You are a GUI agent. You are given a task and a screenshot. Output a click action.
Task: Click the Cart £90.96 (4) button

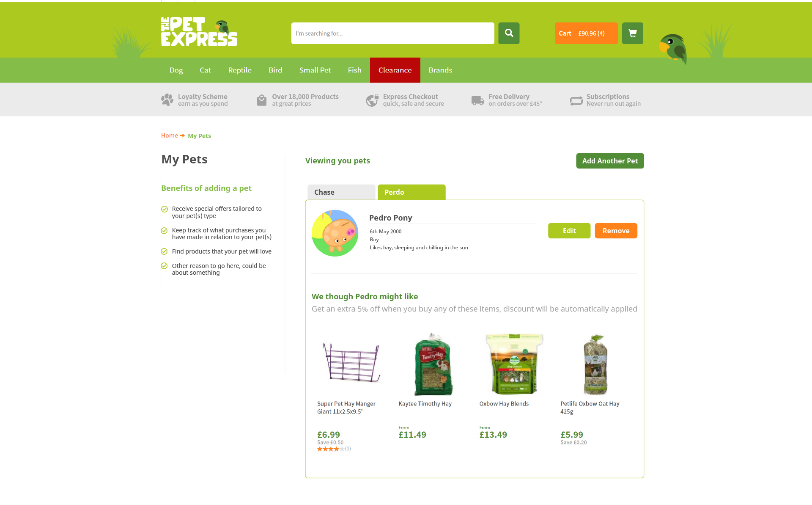pos(586,33)
